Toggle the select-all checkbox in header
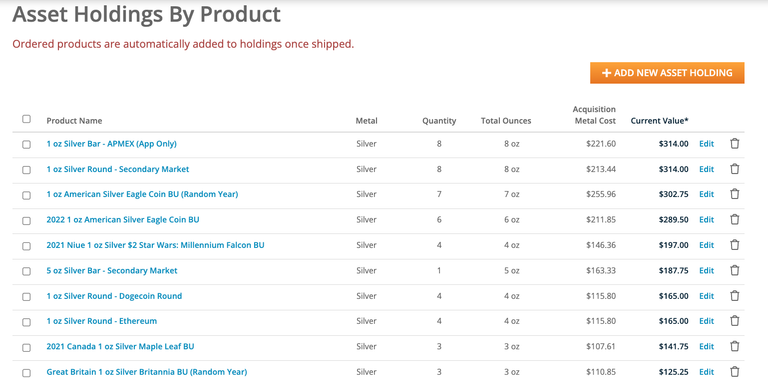This screenshot has height=392, width=768. pos(26,119)
